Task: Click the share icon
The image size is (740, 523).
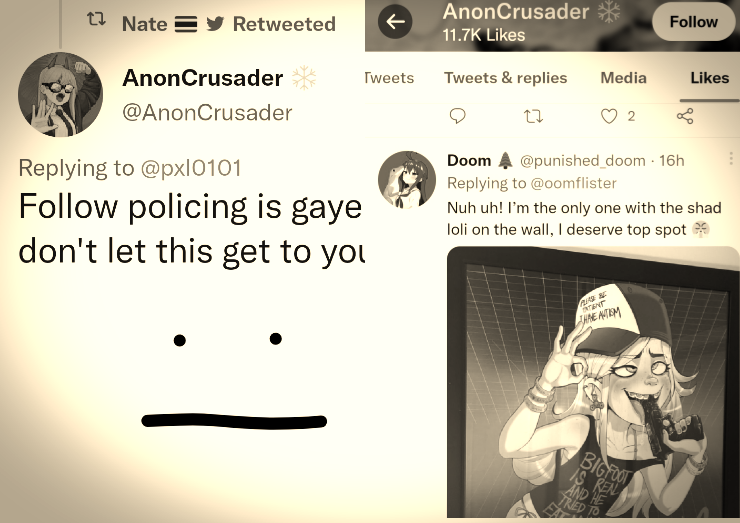Action: [685, 116]
